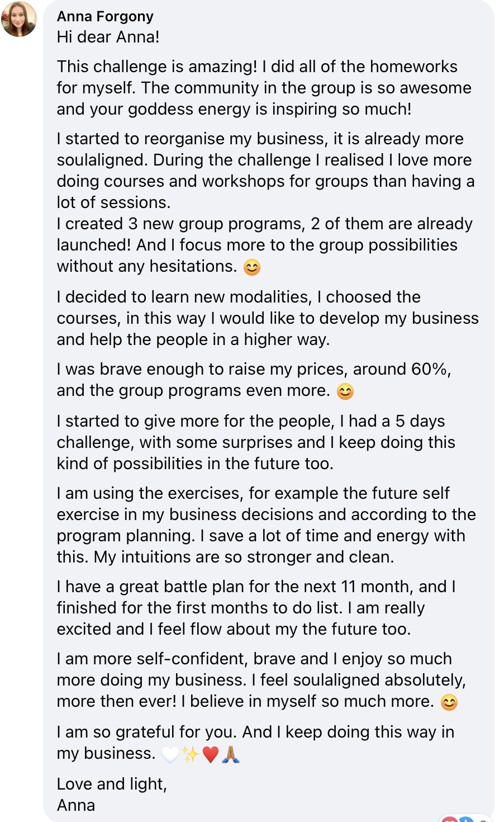Click the like reaction icon at bottom

(465, 819)
